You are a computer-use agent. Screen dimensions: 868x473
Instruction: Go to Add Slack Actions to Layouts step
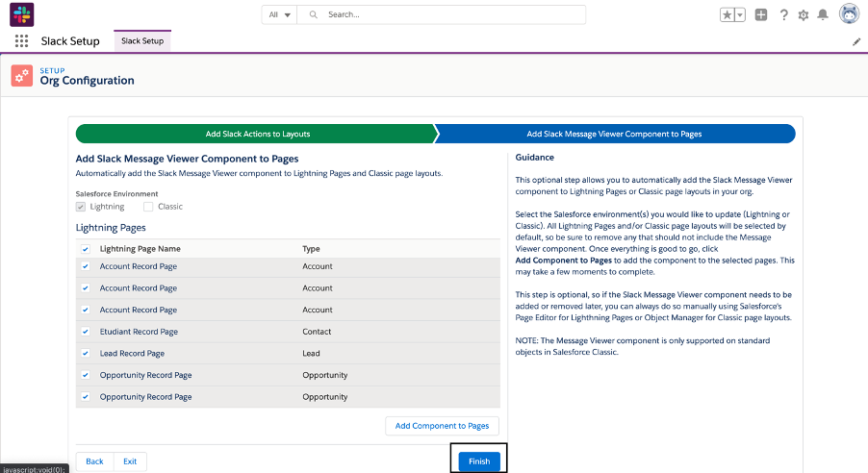tap(257, 134)
